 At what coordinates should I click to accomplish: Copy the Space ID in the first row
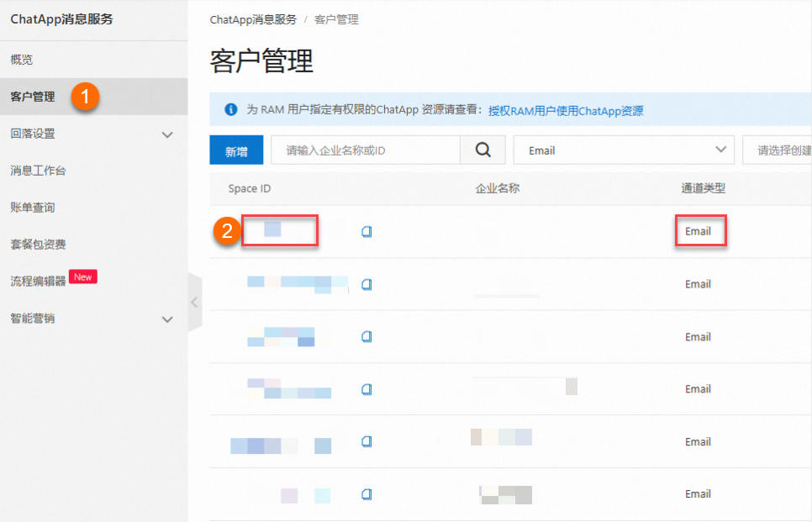[x=366, y=231]
